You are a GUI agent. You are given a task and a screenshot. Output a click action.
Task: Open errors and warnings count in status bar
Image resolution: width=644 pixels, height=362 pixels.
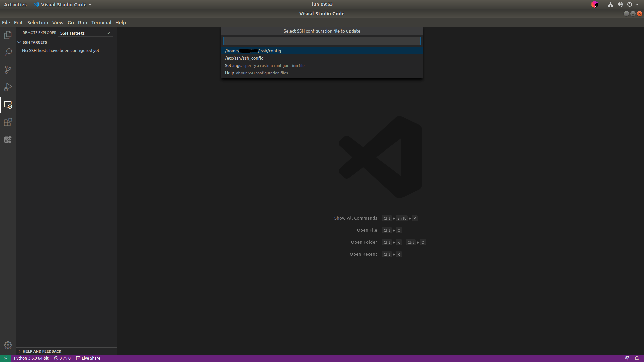coord(62,358)
